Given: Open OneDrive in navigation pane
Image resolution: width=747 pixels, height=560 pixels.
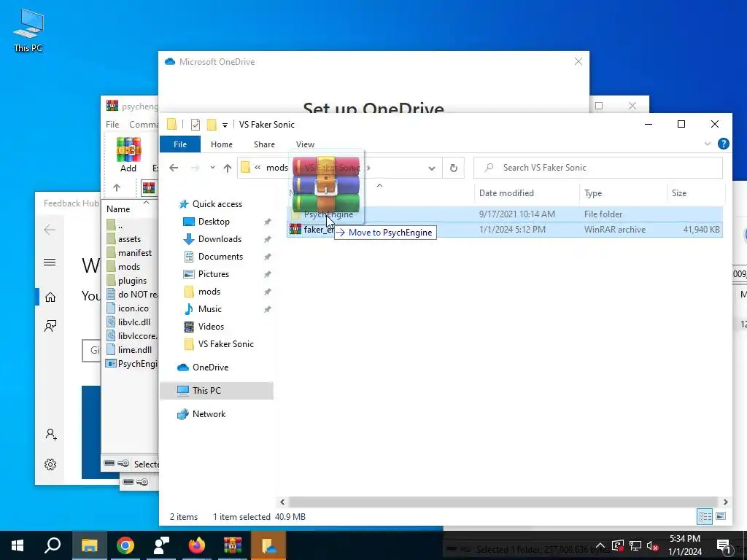Looking at the screenshot, I should pos(210,367).
